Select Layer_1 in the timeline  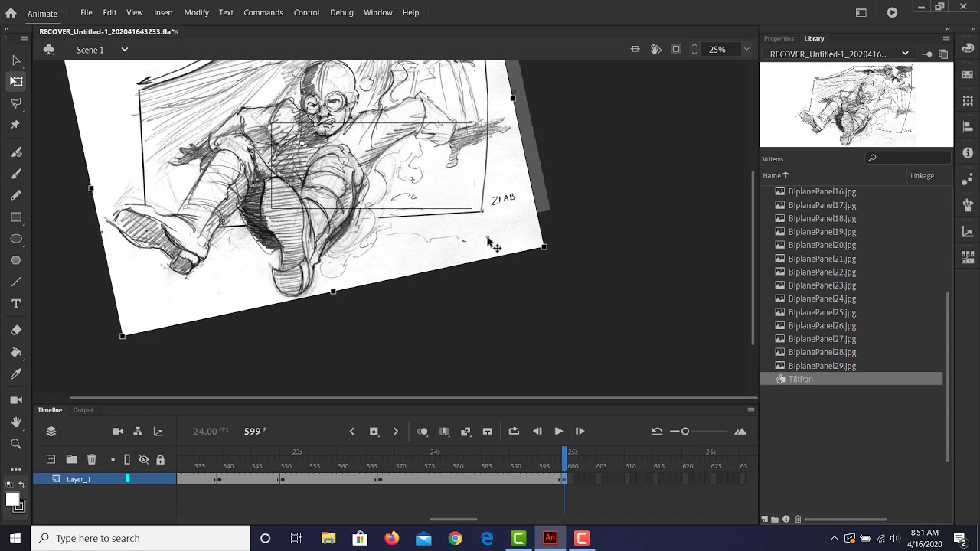pyautogui.click(x=79, y=479)
